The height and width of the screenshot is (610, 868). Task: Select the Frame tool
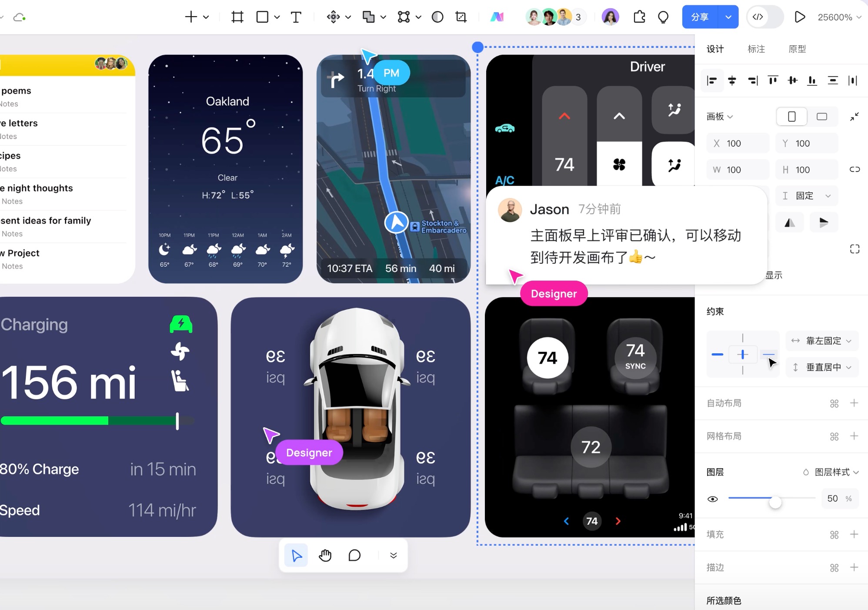pyautogui.click(x=237, y=17)
